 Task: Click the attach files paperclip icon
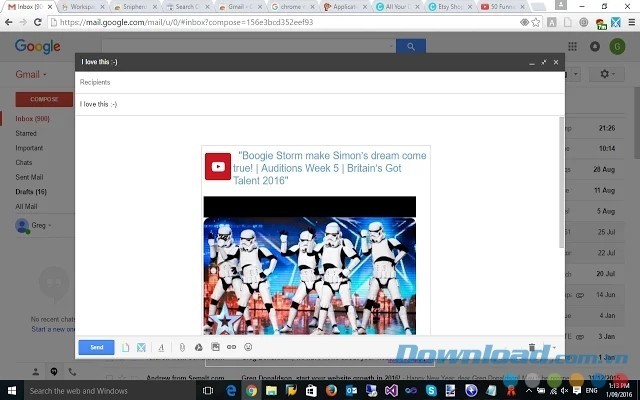tap(181, 347)
